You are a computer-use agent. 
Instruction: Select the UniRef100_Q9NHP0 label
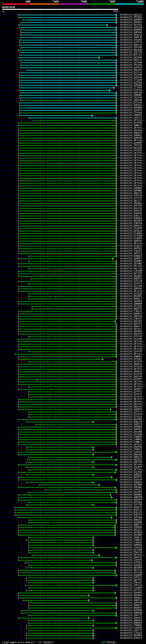pos(131,357)
